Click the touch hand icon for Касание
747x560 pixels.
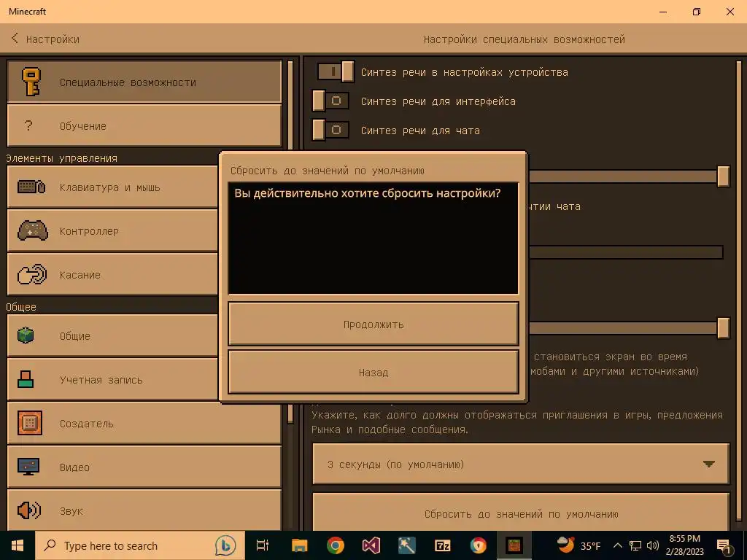click(x=32, y=274)
